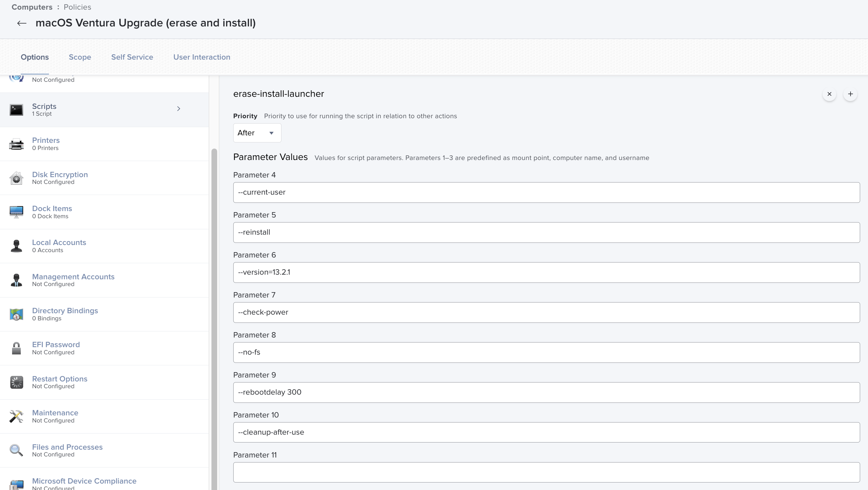Image resolution: width=868 pixels, height=490 pixels.
Task: Open the User Interaction tab
Action: (x=201, y=57)
